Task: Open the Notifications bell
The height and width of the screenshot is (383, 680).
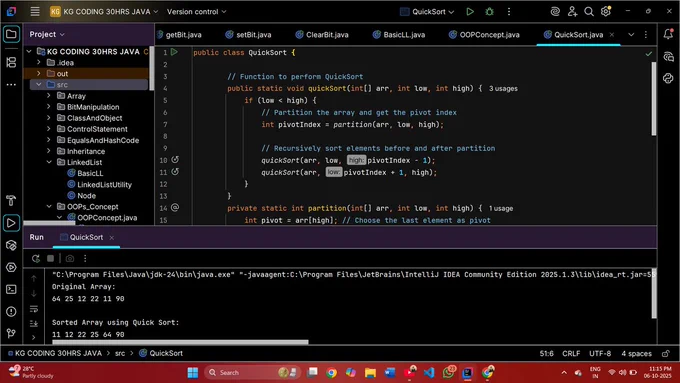Action: click(x=668, y=34)
